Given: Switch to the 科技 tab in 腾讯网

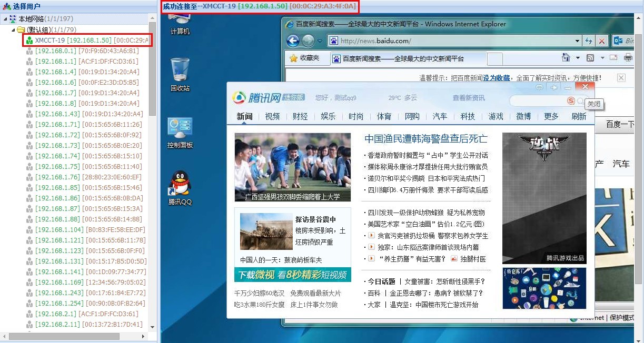Looking at the screenshot, I should pos(468,116).
